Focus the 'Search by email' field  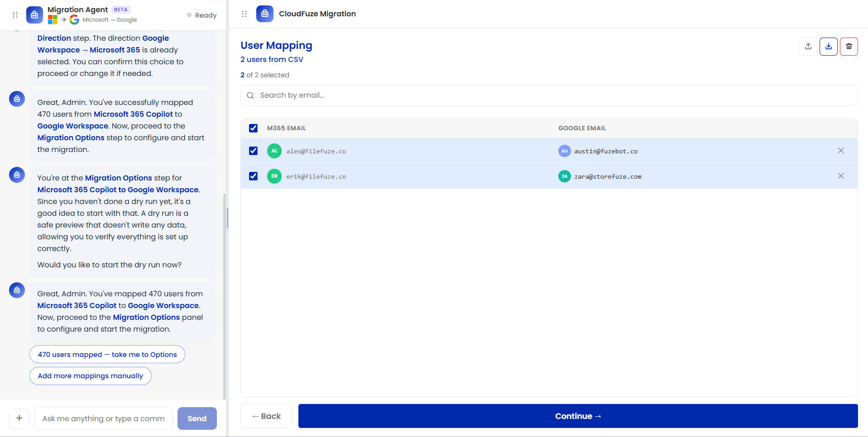click(x=549, y=95)
